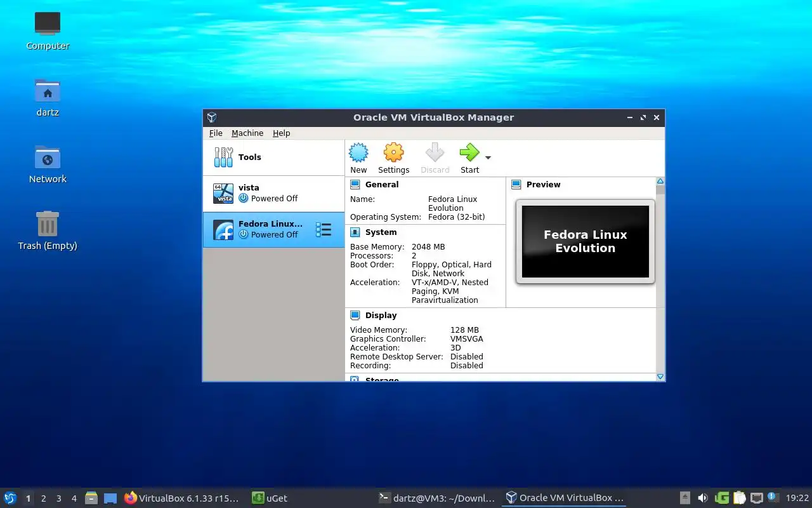The height and width of the screenshot is (508, 812).
Task: Click the Preview section header
Action: click(x=543, y=184)
